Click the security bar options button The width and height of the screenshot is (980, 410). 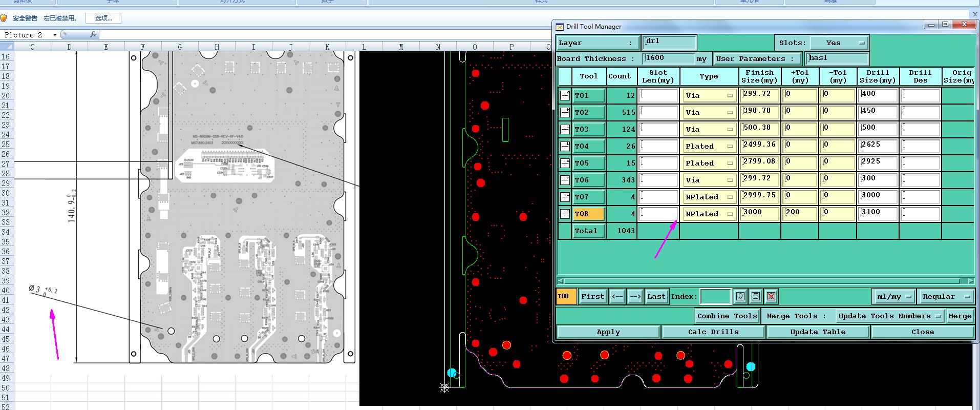pyautogui.click(x=103, y=18)
